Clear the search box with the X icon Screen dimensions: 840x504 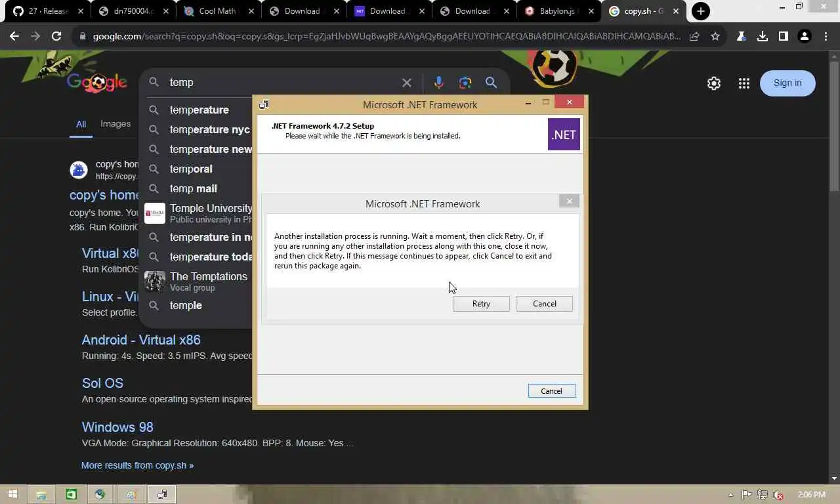(407, 83)
